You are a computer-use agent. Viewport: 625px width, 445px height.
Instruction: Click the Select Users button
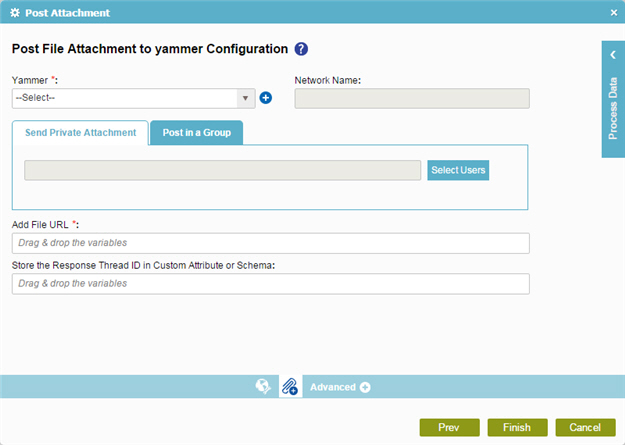(x=458, y=170)
